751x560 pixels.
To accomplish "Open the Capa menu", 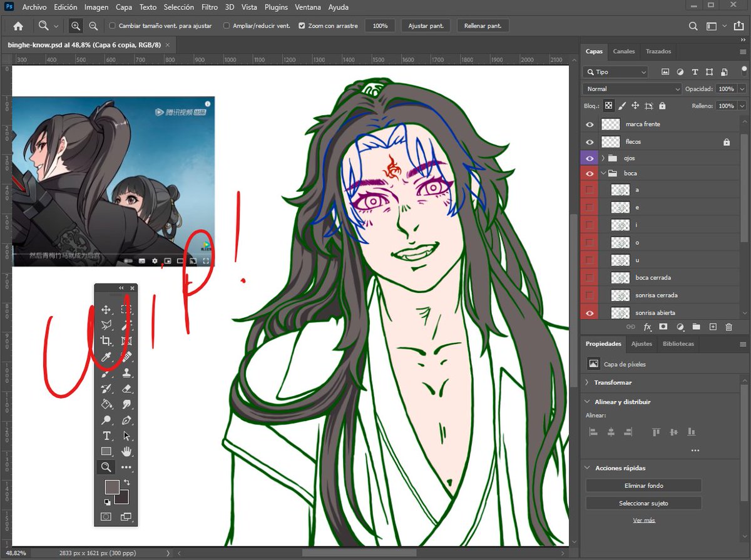I will [124, 8].
